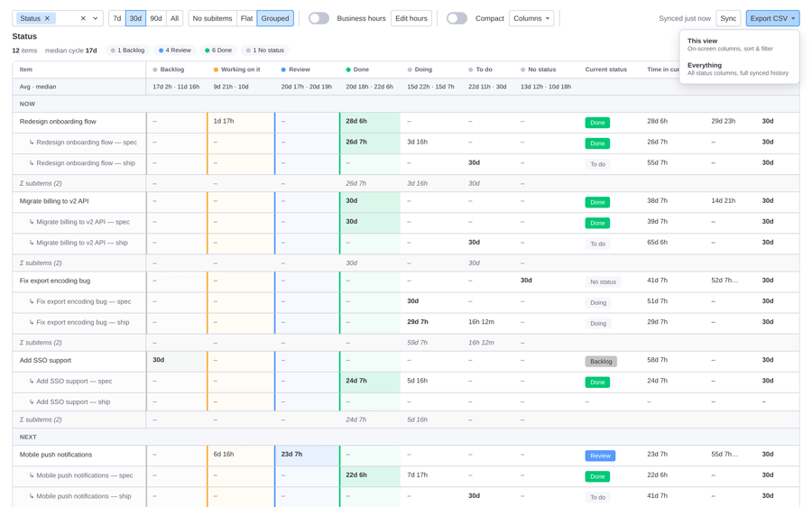The image size is (812, 507).
Task: Click the 1 No status summary chip
Action: [264, 51]
